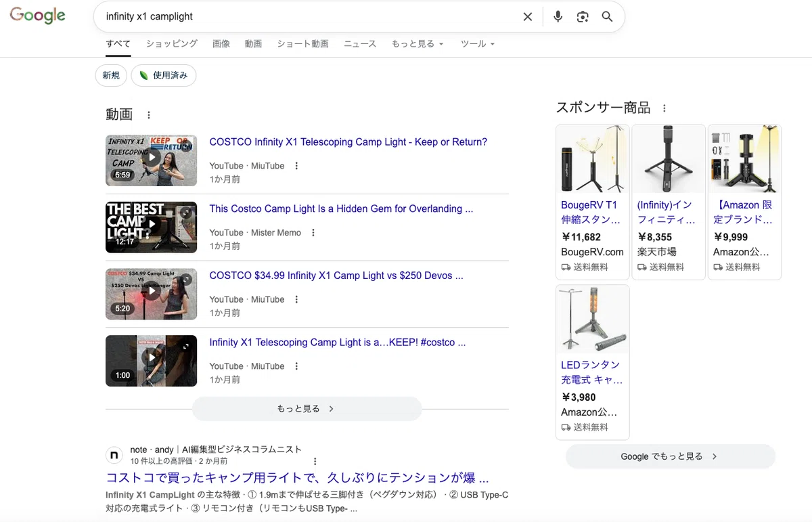
Task: Click the truck icon under 楽天市場
Action: [642, 267]
